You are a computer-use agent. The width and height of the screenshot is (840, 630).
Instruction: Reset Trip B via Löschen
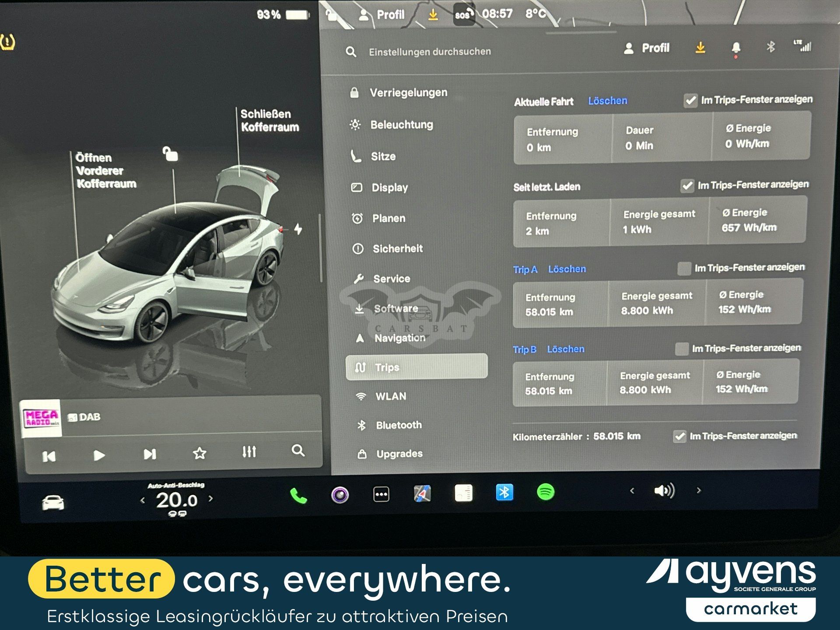click(566, 349)
